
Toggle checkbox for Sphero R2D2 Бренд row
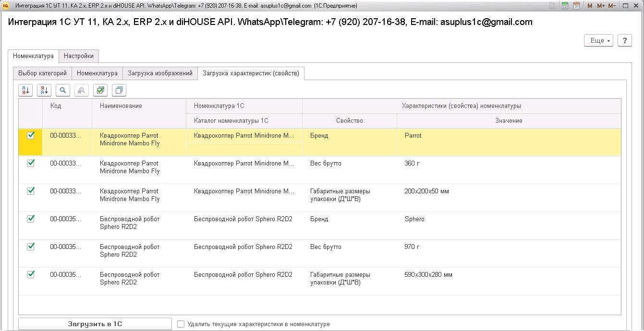[31, 219]
